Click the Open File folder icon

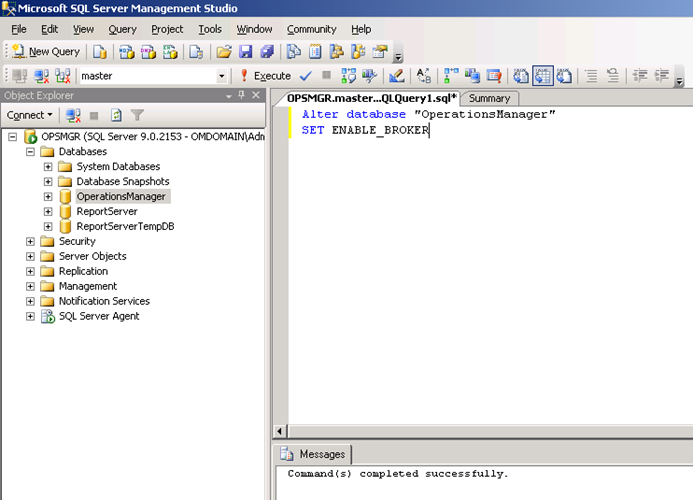pyautogui.click(x=224, y=52)
